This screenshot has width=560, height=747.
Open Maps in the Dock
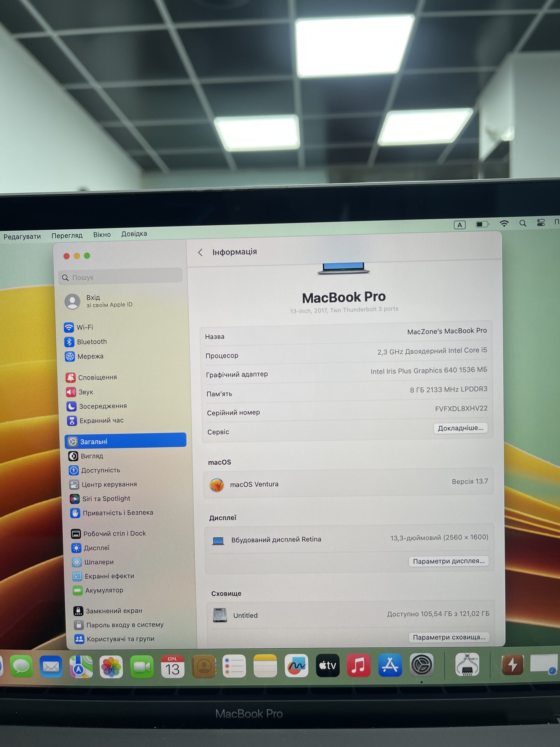(81, 666)
